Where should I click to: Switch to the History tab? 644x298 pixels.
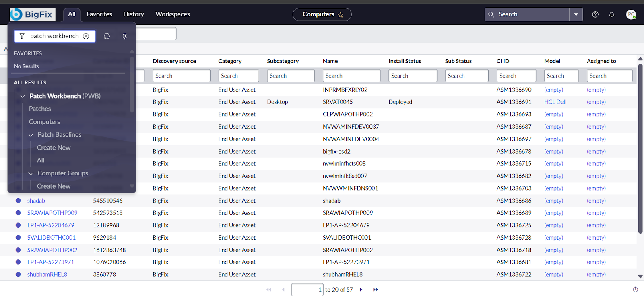tap(134, 14)
